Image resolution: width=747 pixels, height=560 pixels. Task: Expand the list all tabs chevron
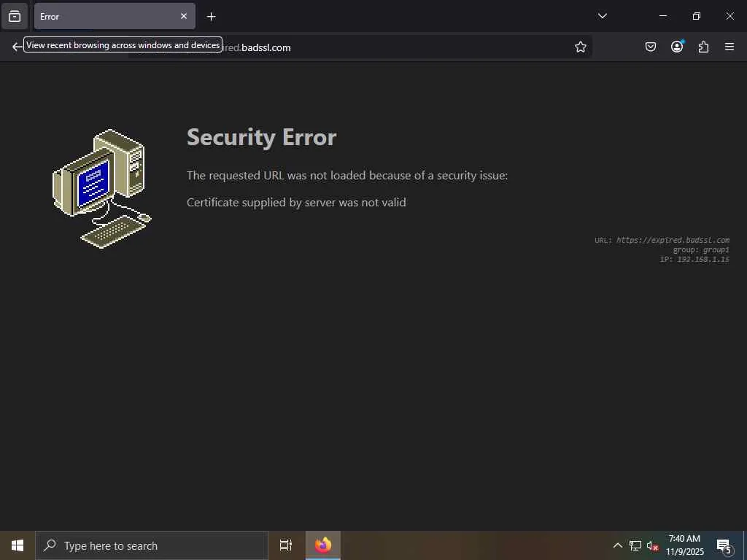602,16
